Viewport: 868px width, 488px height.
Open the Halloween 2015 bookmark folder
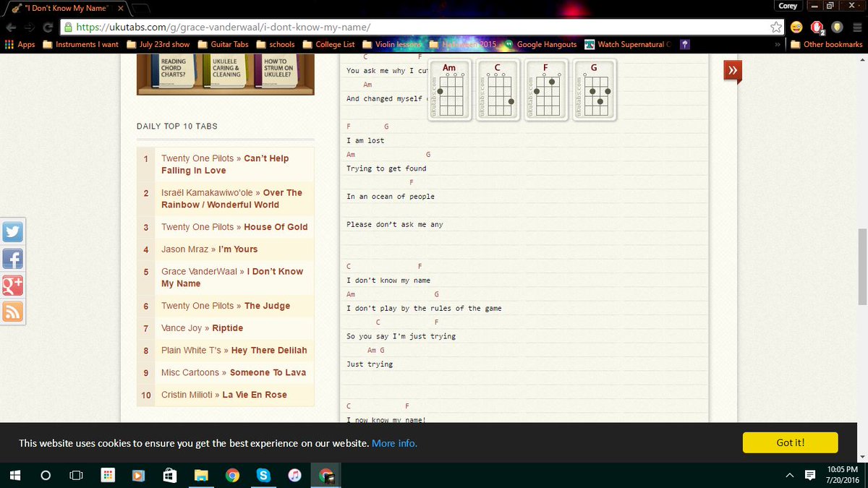tap(463, 44)
